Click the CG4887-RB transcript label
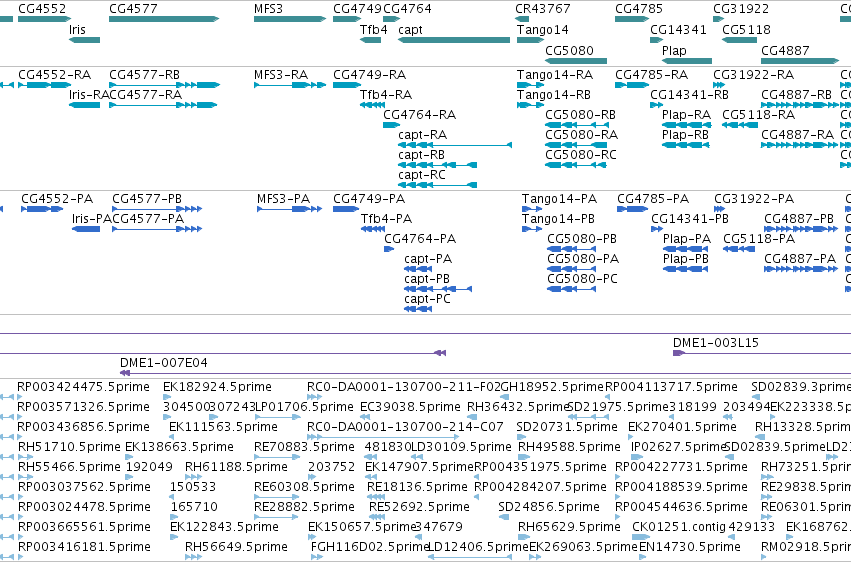Viewport: 851px width, 562px height. (x=796, y=94)
